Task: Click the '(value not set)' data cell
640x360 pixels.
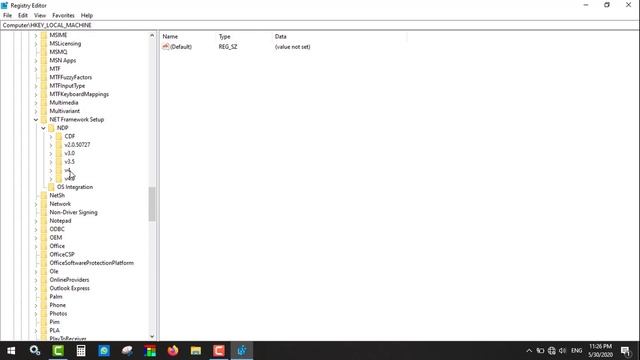Action: 293,47
